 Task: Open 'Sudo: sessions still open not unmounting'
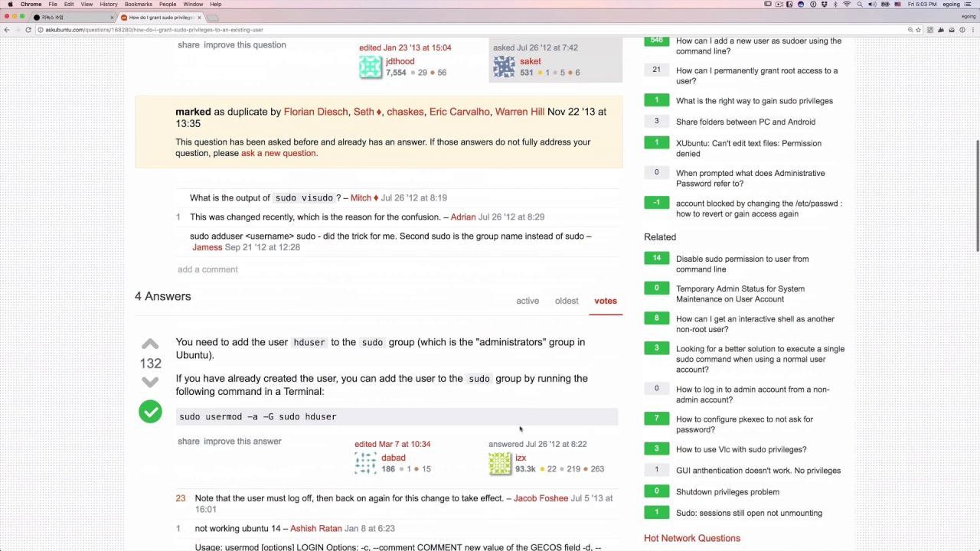tap(749, 513)
